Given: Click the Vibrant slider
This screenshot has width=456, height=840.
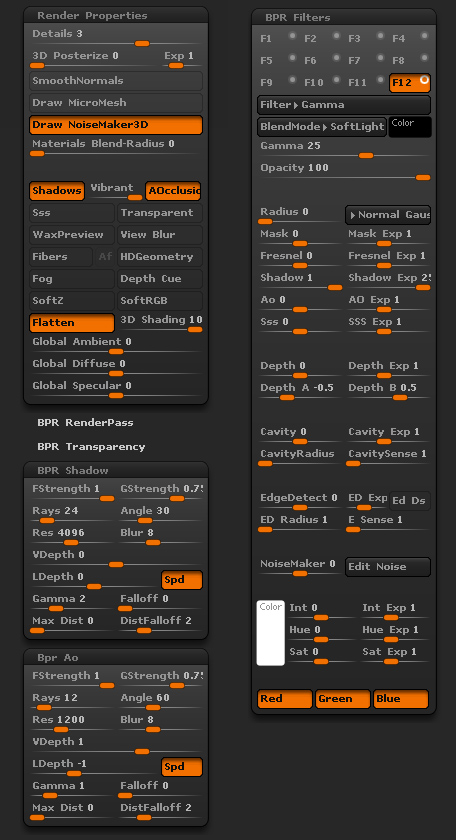Looking at the screenshot, I should pos(114,191).
